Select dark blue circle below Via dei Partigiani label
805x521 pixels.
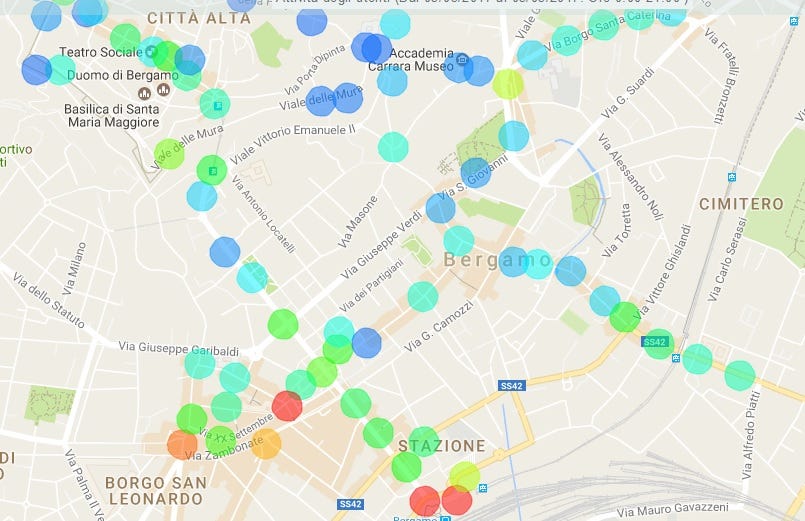coord(367,343)
